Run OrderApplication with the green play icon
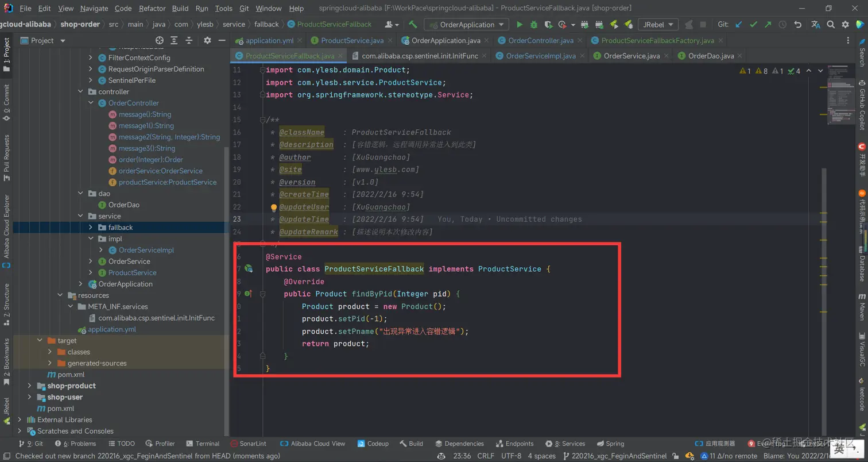This screenshot has width=868, height=462. (x=520, y=25)
